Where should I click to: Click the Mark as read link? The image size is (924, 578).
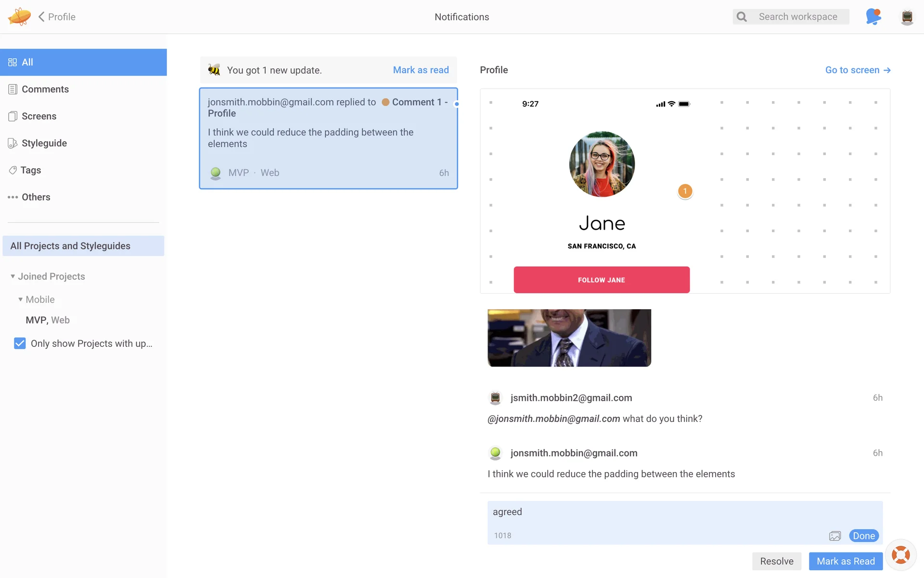421,70
